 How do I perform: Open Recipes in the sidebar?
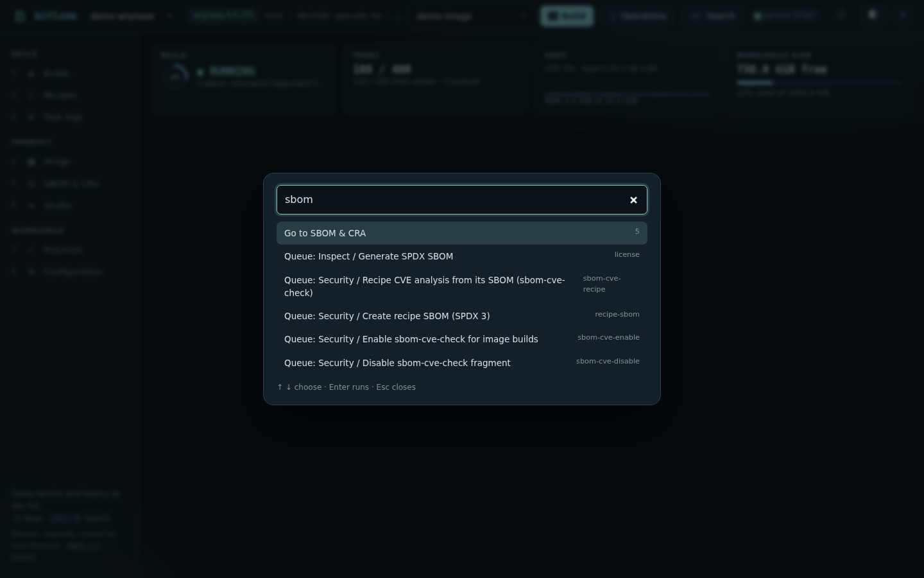[x=71, y=95]
